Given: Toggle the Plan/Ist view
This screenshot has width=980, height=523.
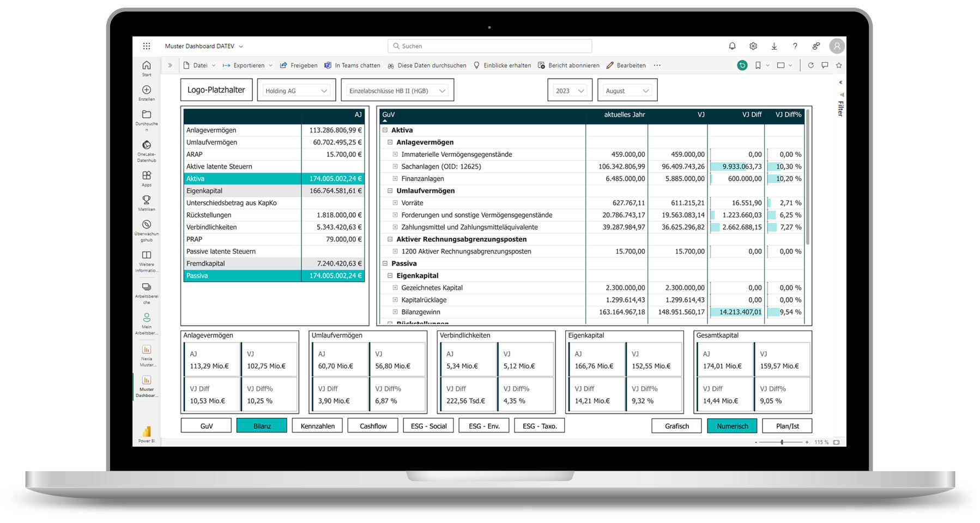Looking at the screenshot, I should (x=787, y=426).
